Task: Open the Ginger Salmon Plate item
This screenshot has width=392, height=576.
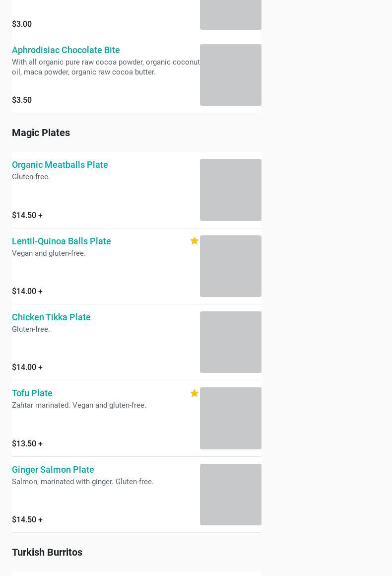Action: coord(53,470)
